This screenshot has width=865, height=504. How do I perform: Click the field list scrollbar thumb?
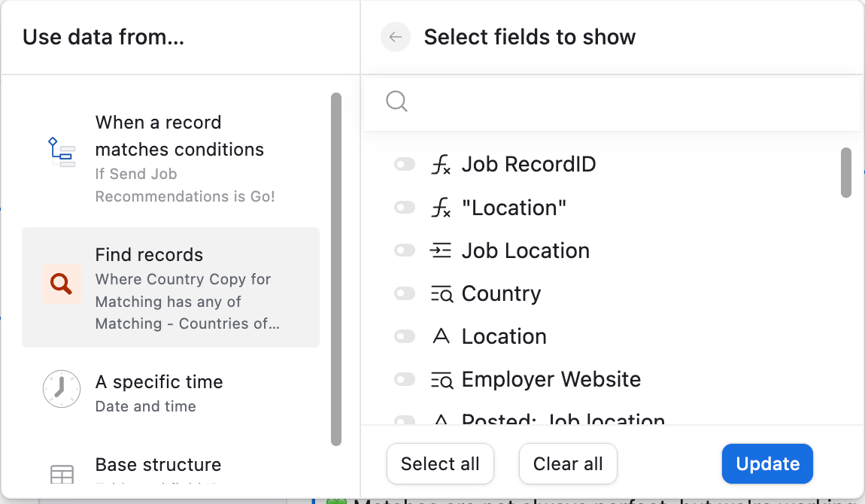coord(845,172)
